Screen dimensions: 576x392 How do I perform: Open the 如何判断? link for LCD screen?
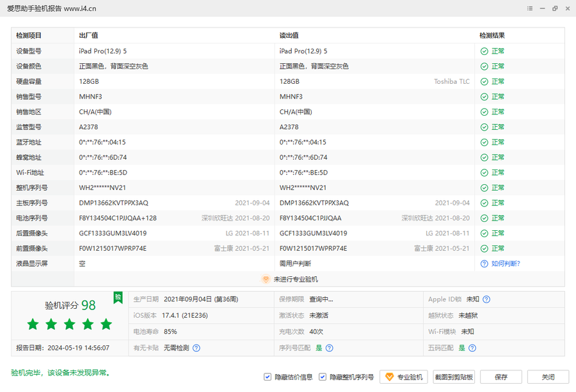click(506, 263)
